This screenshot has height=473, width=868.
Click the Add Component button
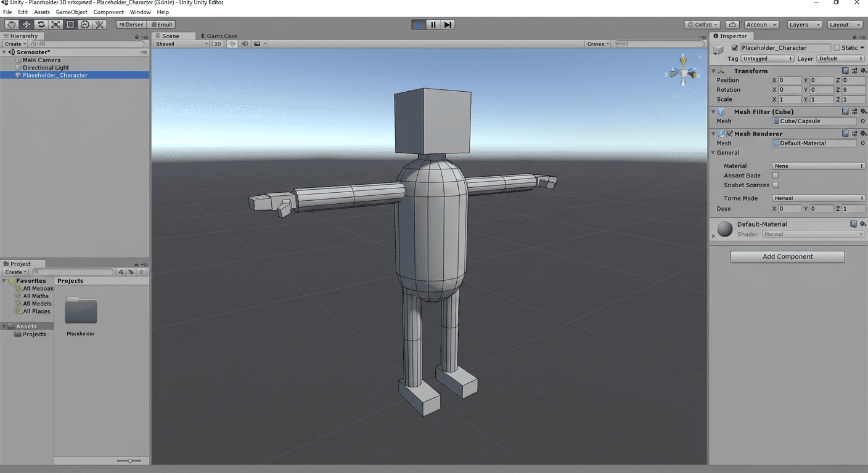787,256
